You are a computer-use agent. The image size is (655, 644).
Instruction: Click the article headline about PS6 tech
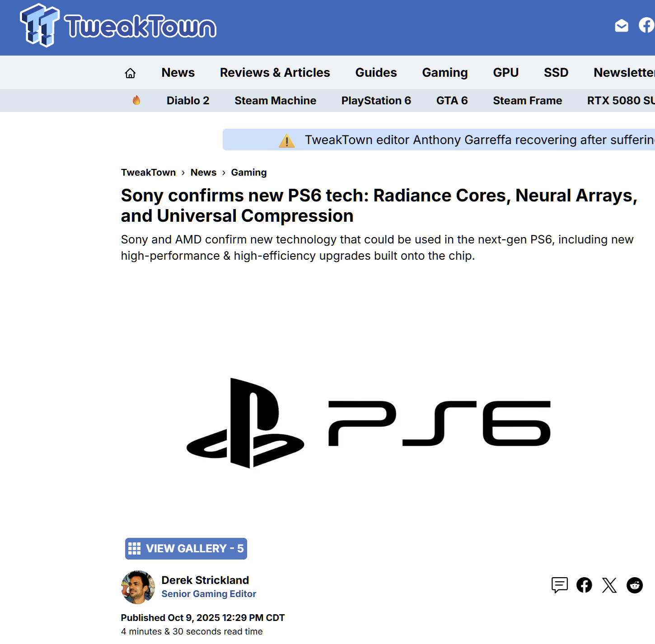coord(379,205)
